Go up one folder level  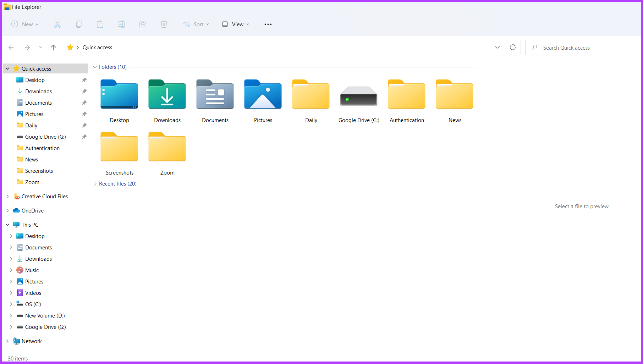click(x=53, y=47)
